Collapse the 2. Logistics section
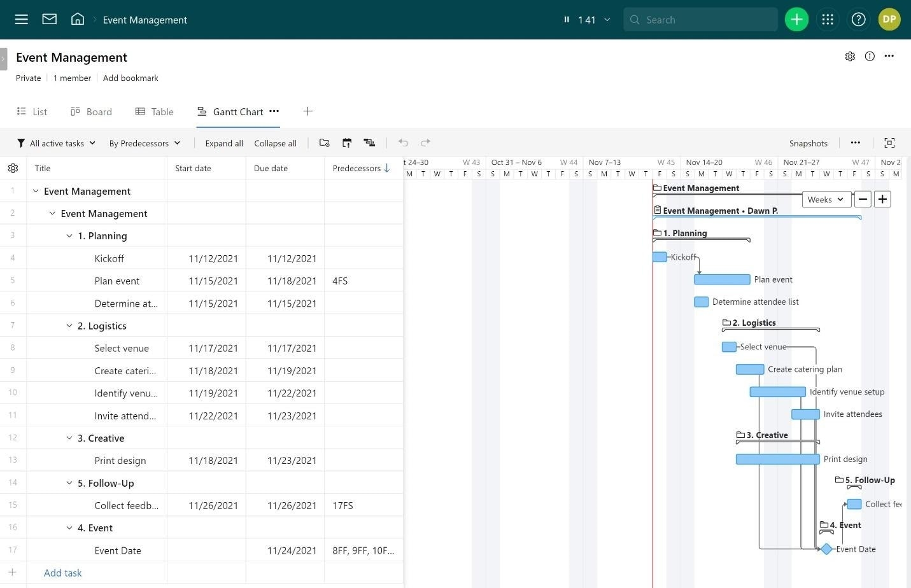This screenshot has width=911, height=588. tap(69, 325)
